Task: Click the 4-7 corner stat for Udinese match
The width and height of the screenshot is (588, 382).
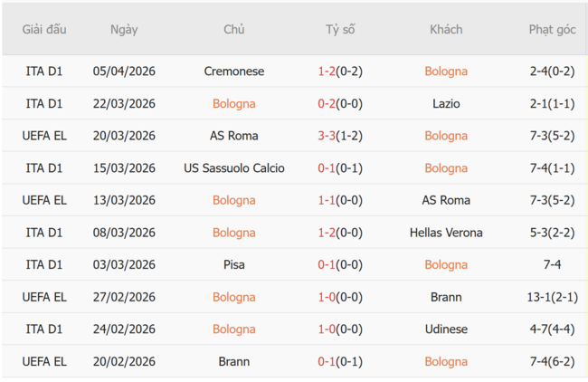Action: tap(540, 329)
